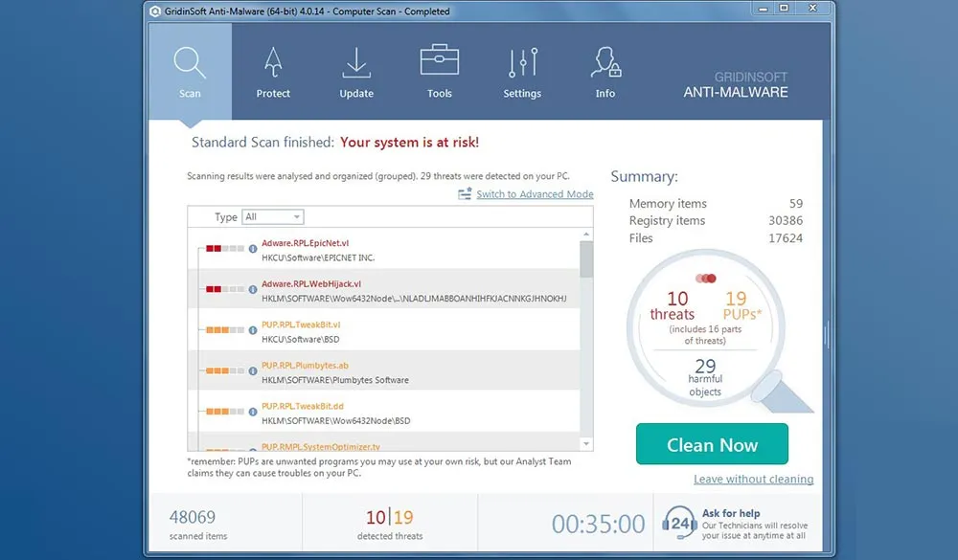Open the Info section icon
958x560 pixels.
point(604,61)
